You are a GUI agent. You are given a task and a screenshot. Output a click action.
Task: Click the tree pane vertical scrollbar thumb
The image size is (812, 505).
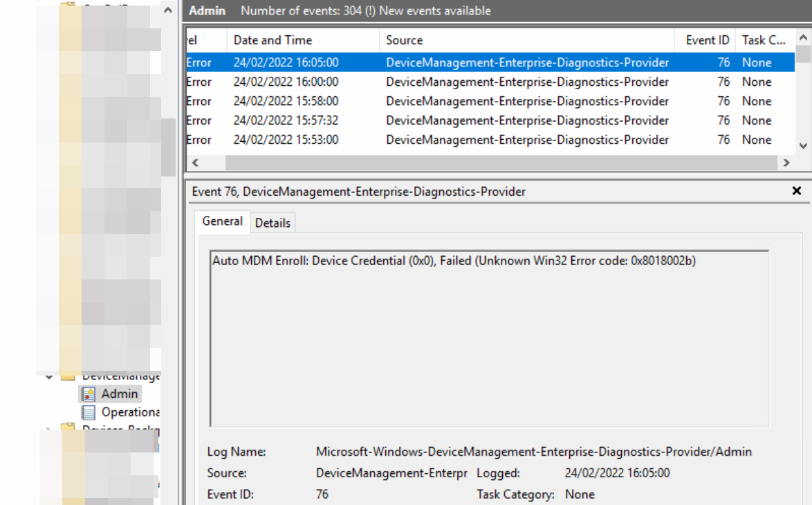click(168, 147)
